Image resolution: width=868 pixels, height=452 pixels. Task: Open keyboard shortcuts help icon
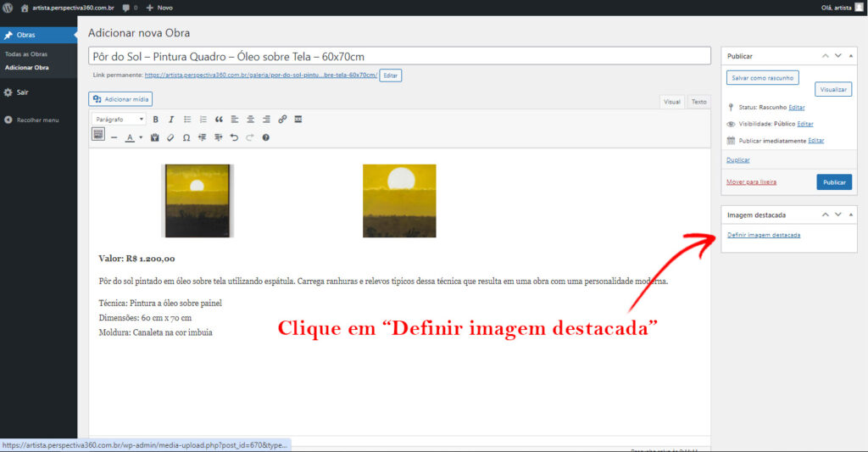point(265,137)
